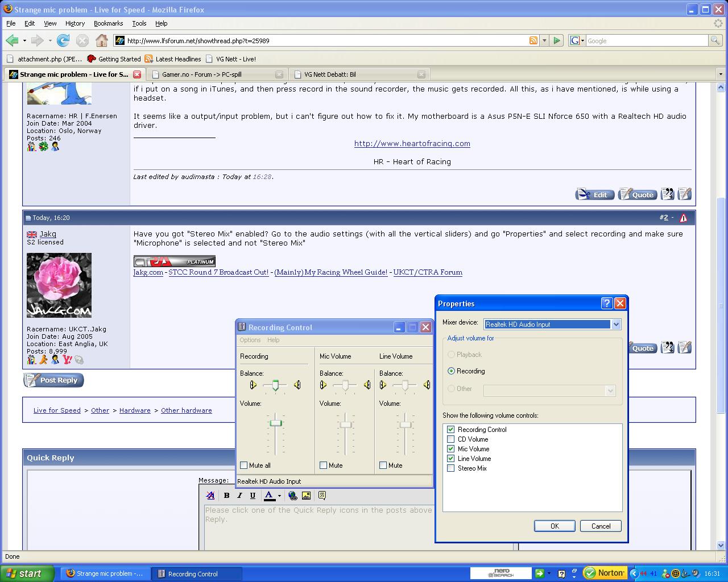
Task: Click the Quick Reply message text area
Action: (318, 526)
